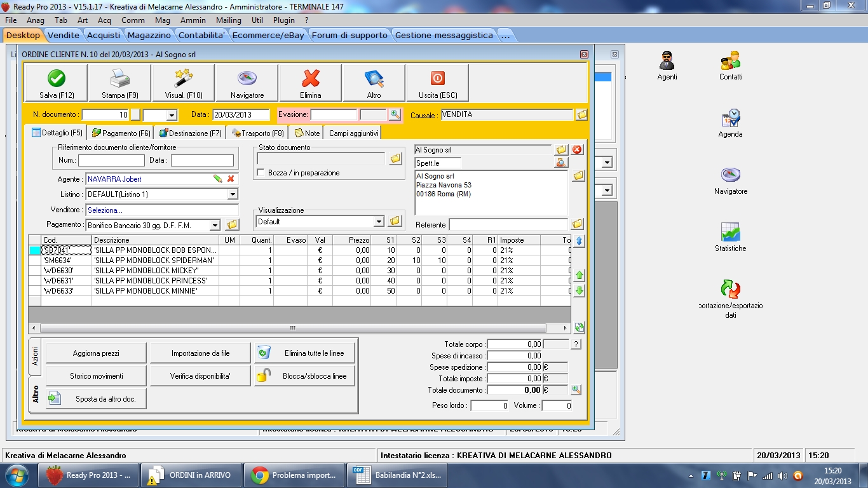This screenshot has height=488, width=868.
Task: Expand the Visualizzazione Default dropdown
Action: click(379, 222)
